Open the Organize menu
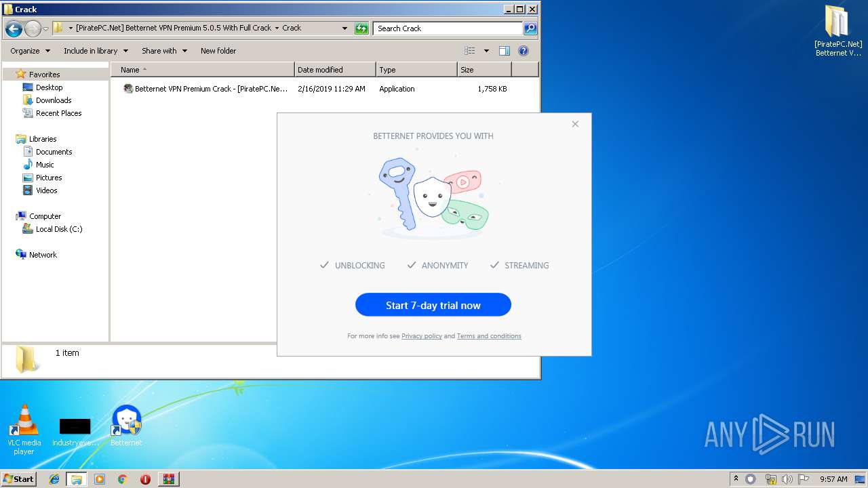 pos(30,51)
